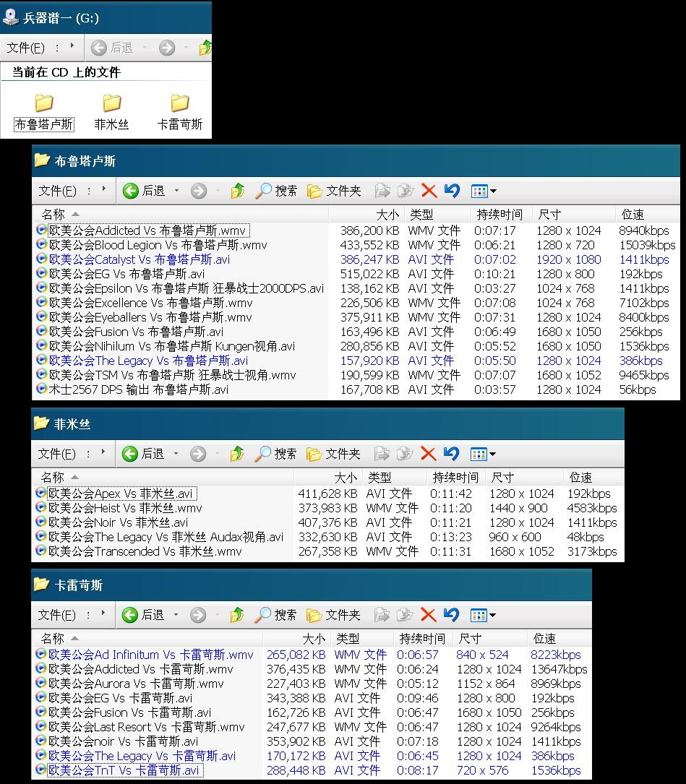Viewport: 686px width, 784px height.
Task: Click the 后退 back button in the 非米丝 window
Action: (x=144, y=454)
